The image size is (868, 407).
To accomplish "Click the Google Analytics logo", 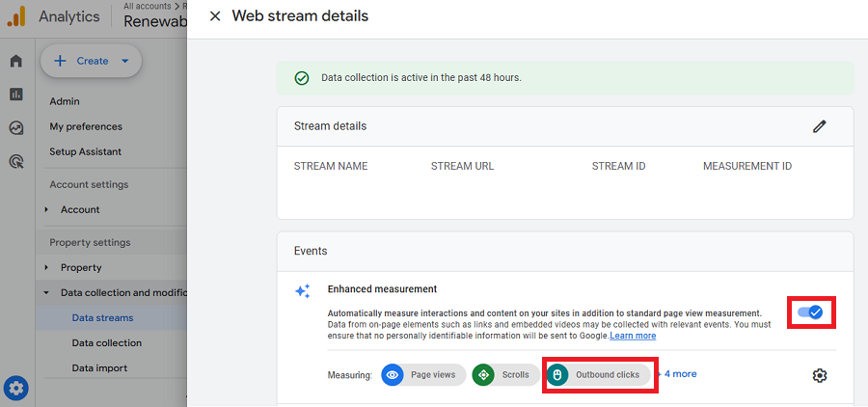I will point(16,16).
